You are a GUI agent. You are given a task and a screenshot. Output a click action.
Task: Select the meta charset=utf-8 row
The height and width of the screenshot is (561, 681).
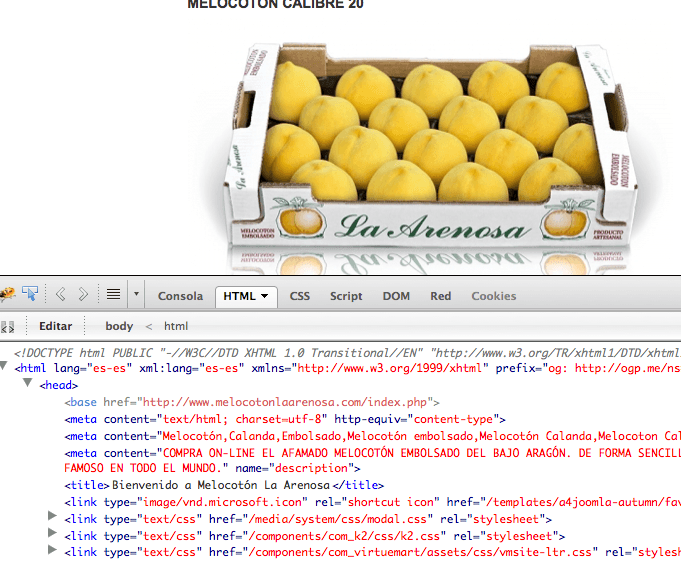pos(285,419)
